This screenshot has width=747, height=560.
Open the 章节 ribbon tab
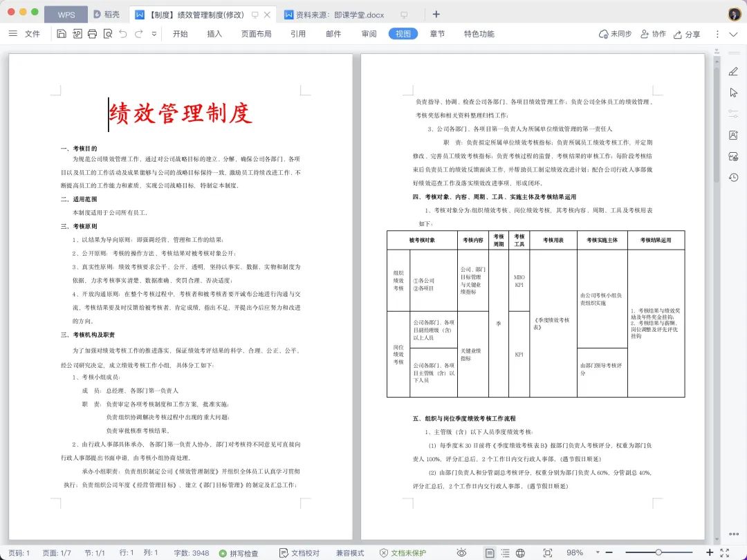click(x=437, y=34)
